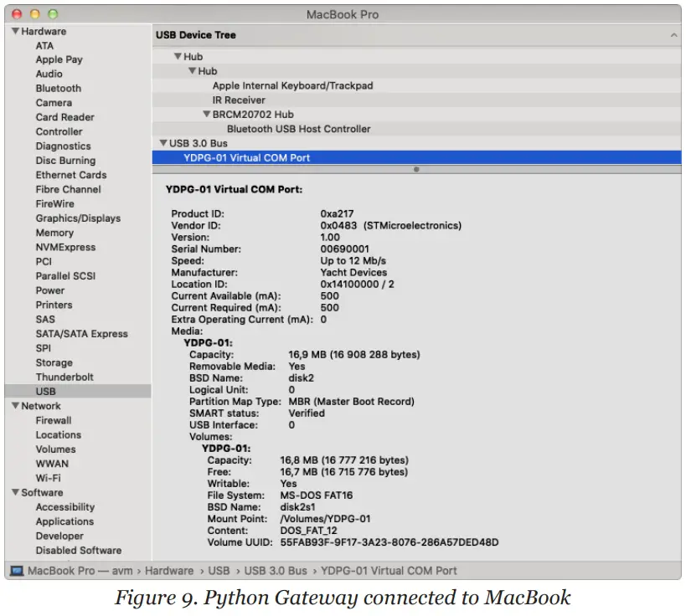Select Accessibility under Software
This screenshot has width=686, height=616.
(x=65, y=506)
